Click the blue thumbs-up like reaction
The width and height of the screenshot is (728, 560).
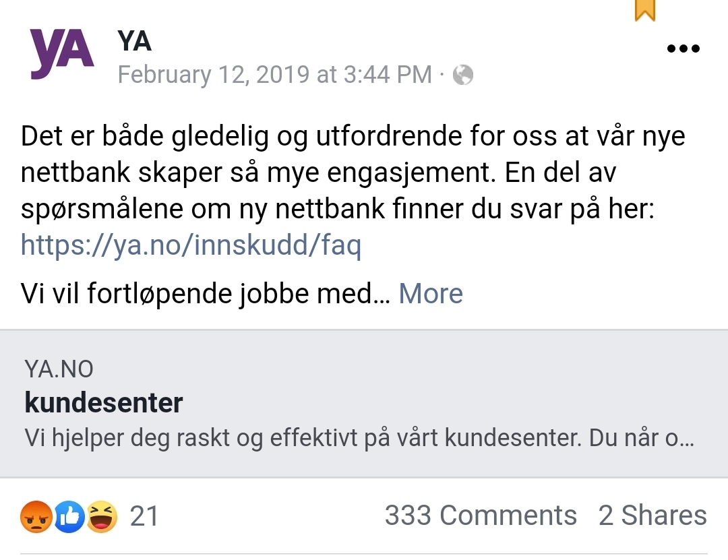click(69, 516)
